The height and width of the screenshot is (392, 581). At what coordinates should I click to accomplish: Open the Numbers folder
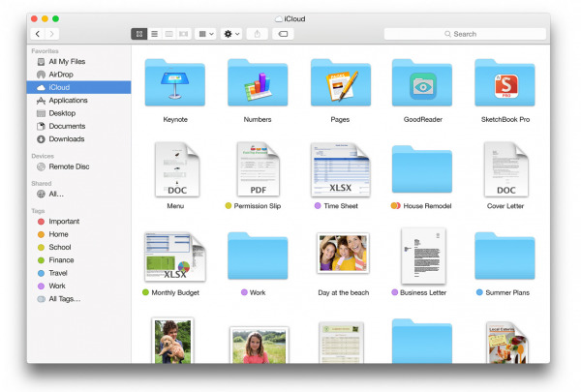point(257,83)
